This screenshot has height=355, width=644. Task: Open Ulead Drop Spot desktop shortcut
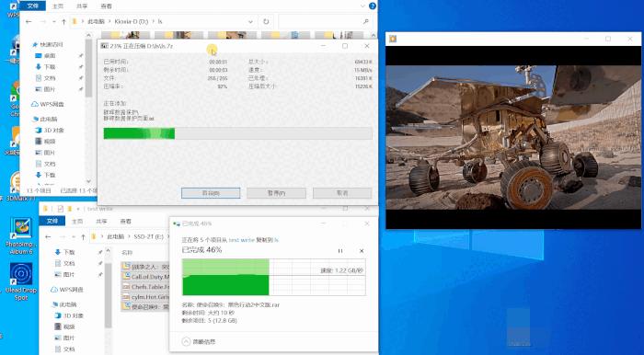pyautogui.click(x=21, y=281)
